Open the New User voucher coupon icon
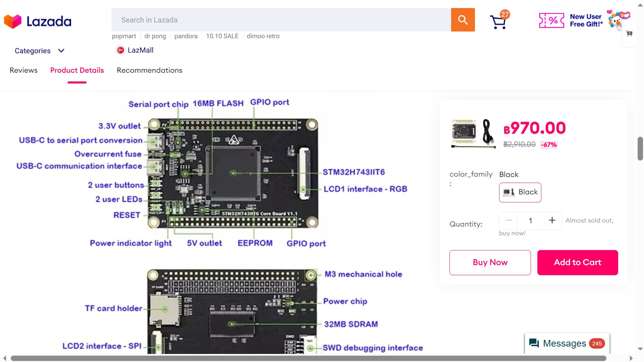 pyautogui.click(x=551, y=20)
